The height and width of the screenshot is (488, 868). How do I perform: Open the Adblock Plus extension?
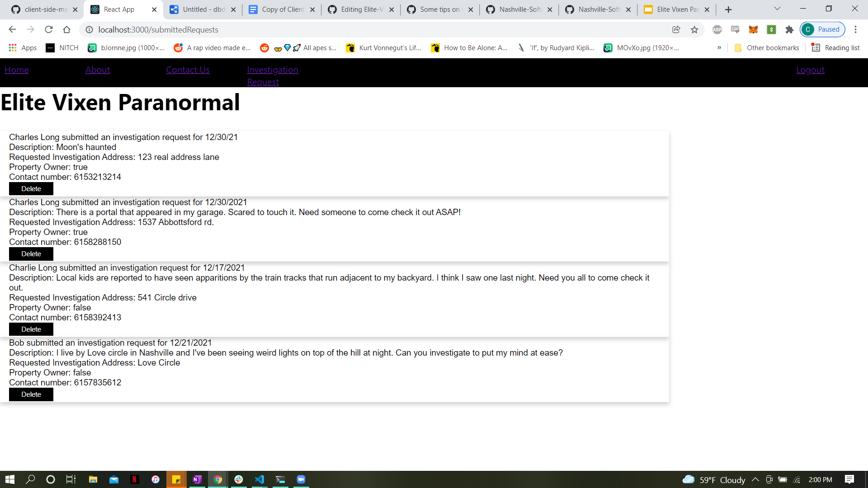[x=717, y=29]
